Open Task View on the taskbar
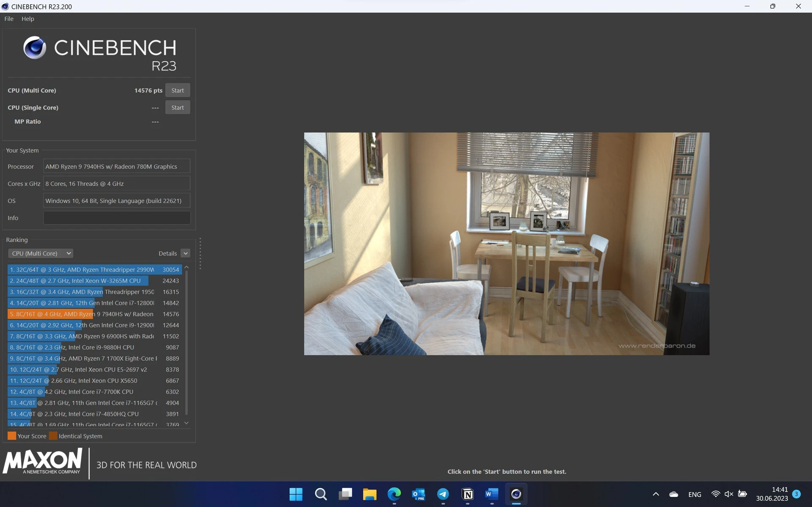The image size is (812, 507). [x=345, y=494]
